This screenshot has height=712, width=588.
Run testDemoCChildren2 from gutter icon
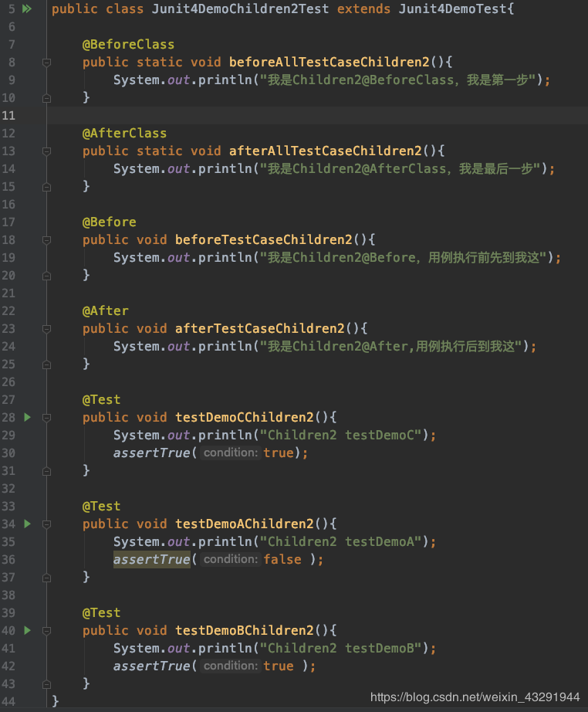(27, 417)
